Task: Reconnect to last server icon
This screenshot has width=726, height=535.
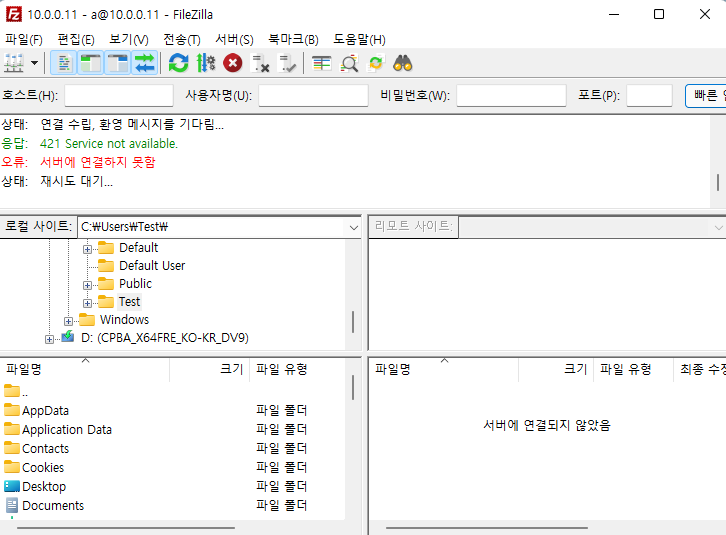Action: [x=287, y=63]
